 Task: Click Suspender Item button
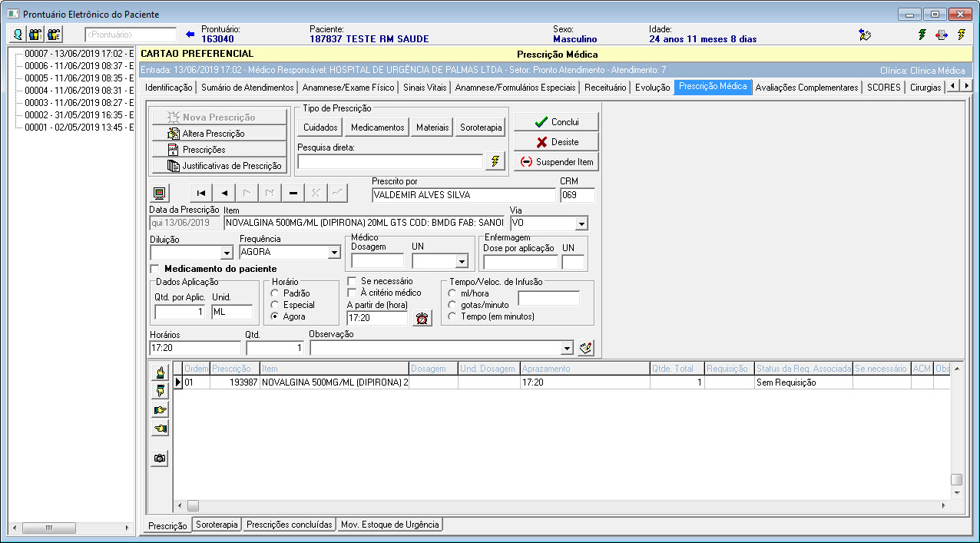556,162
